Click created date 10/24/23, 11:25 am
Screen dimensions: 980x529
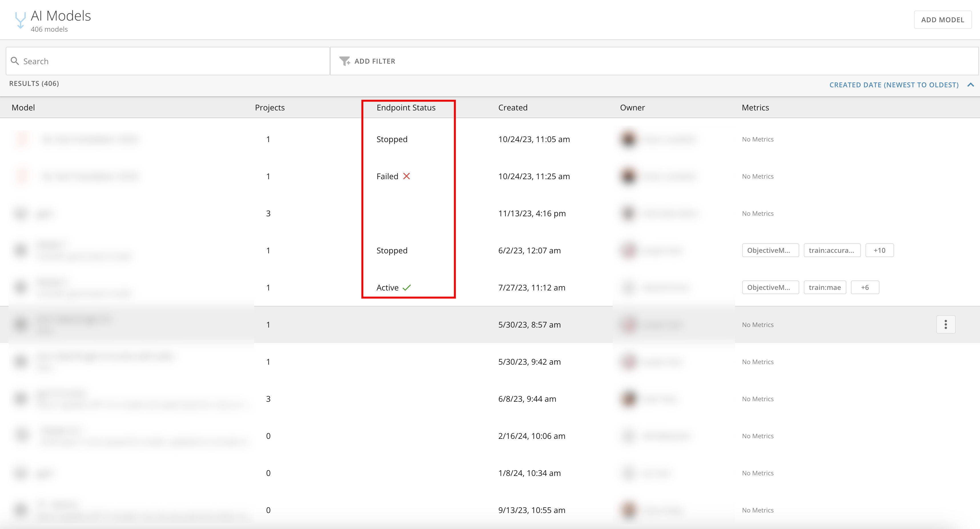coord(534,176)
